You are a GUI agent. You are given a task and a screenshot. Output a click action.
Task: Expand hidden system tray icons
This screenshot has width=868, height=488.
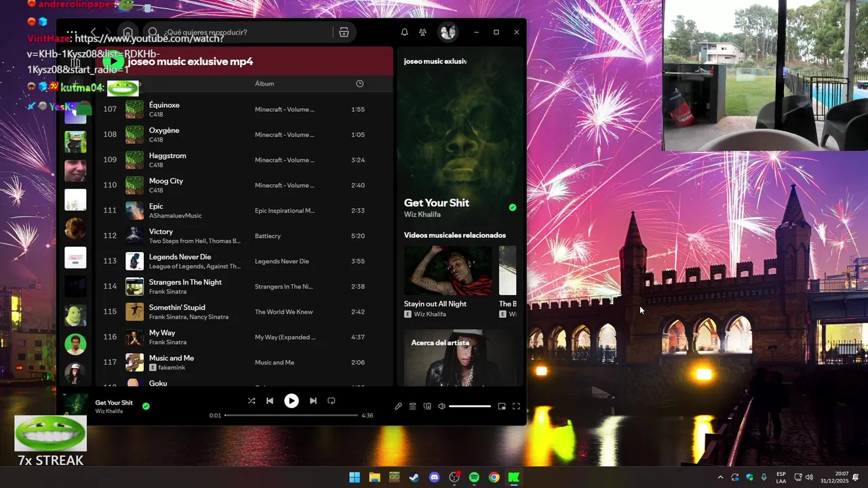click(x=720, y=477)
